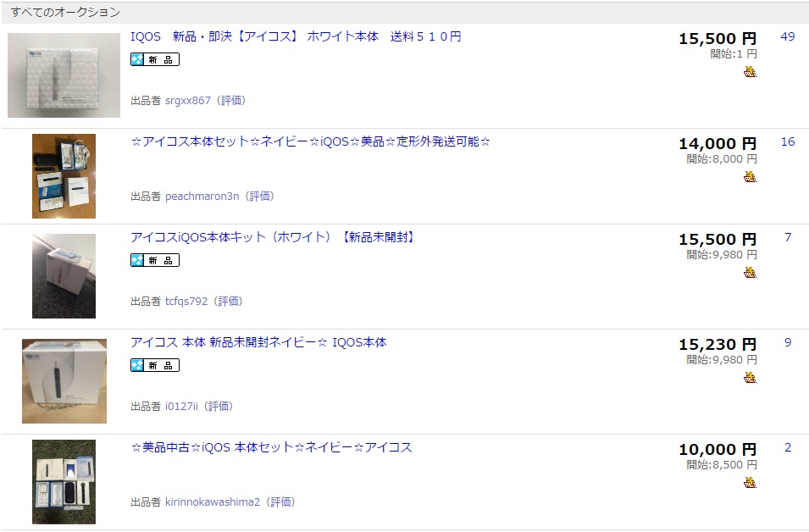
Task: Open 評価 rating link for srgxx867
Action: pos(231,101)
